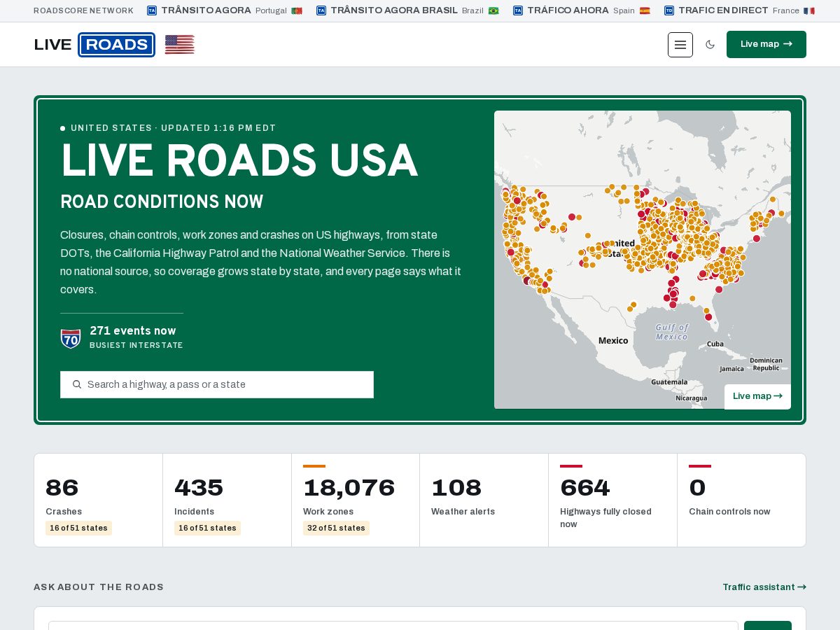Click the TA icon beside Trânsito Agora Portugal
The image size is (840, 630).
[x=152, y=10]
